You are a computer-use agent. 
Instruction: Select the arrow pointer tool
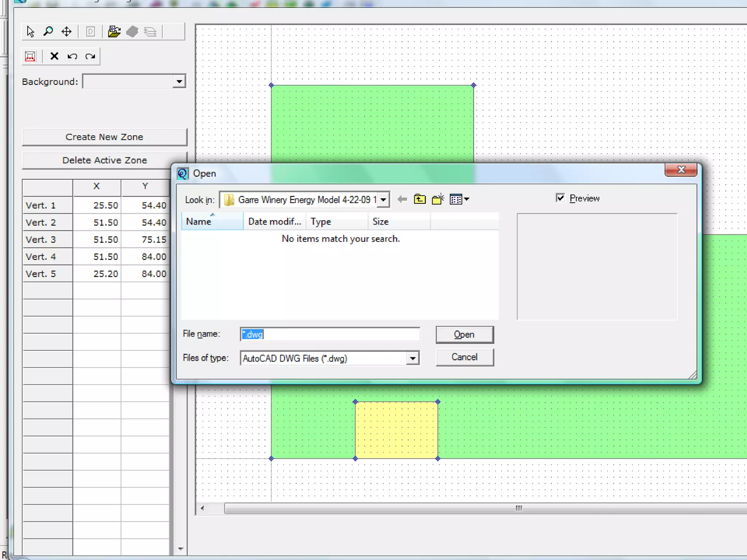[31, 32]
